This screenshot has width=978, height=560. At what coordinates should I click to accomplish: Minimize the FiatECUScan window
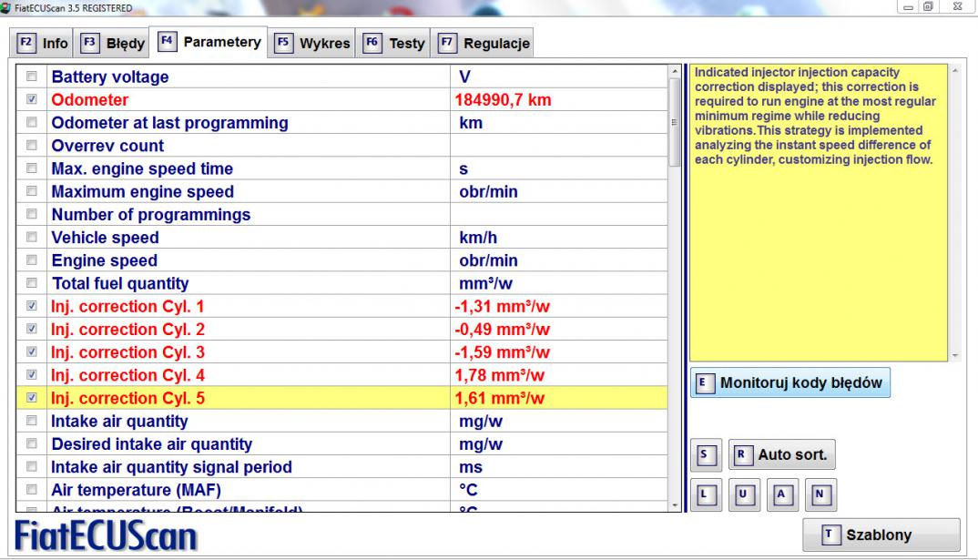(908, 7)
